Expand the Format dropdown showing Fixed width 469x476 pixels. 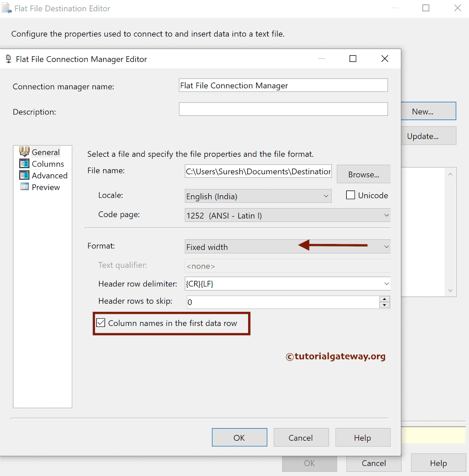click(x=386, y=246)
